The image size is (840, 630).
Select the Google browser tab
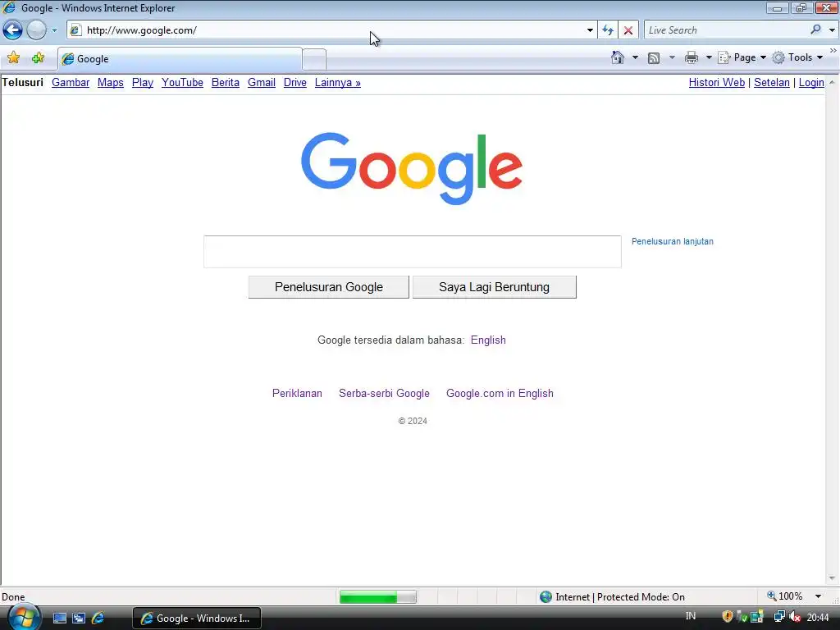coord(180,59)
